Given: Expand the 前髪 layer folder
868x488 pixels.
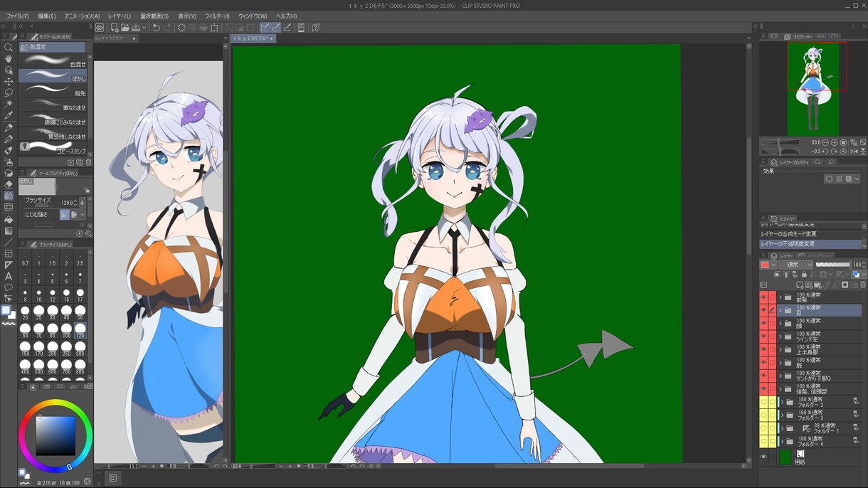Looking at the screenshot, I should tap(780, 297).
